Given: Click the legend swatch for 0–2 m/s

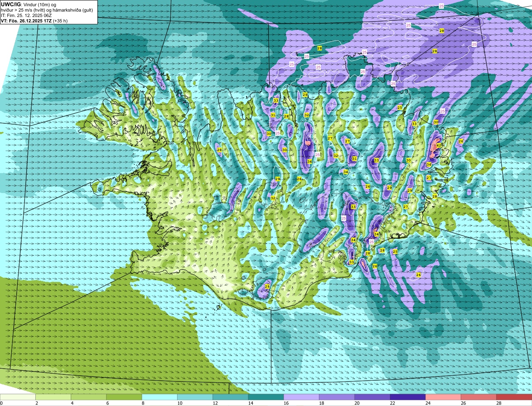Looking at the screenshot, I should (18, 397).
